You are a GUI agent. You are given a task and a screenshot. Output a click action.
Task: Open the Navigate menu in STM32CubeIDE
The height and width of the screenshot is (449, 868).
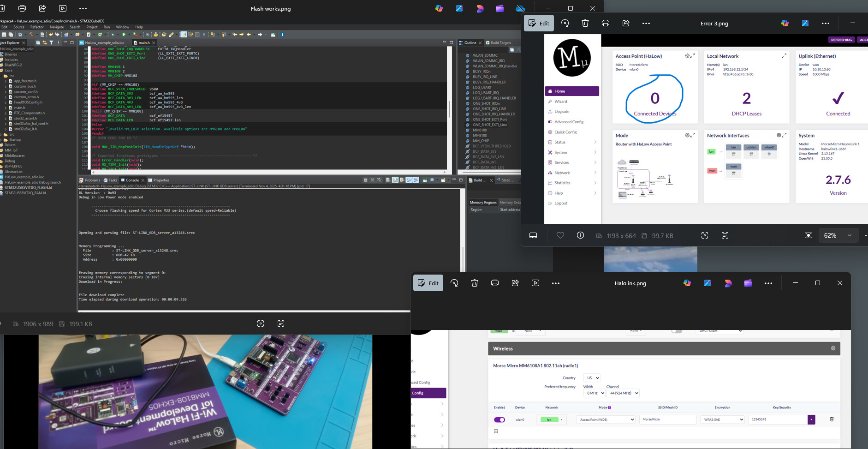(x=57, y=27)
